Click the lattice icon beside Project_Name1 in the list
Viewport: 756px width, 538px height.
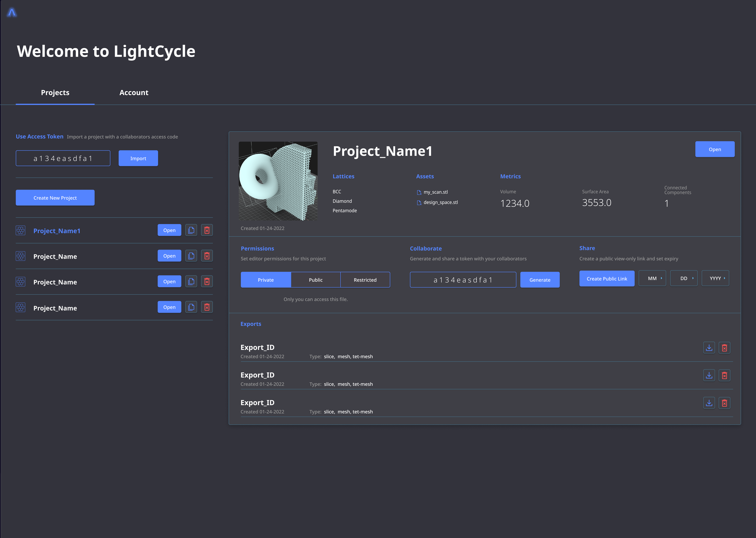[21, 230]
